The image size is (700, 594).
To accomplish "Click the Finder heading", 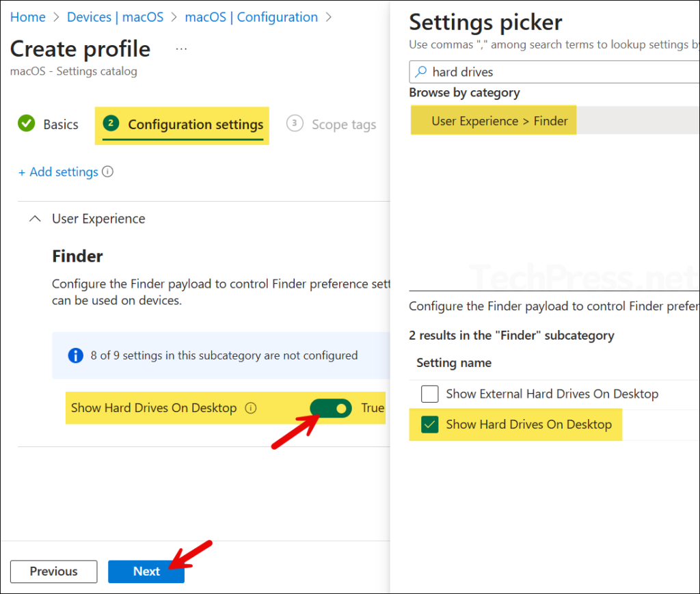I will [77, 256].
